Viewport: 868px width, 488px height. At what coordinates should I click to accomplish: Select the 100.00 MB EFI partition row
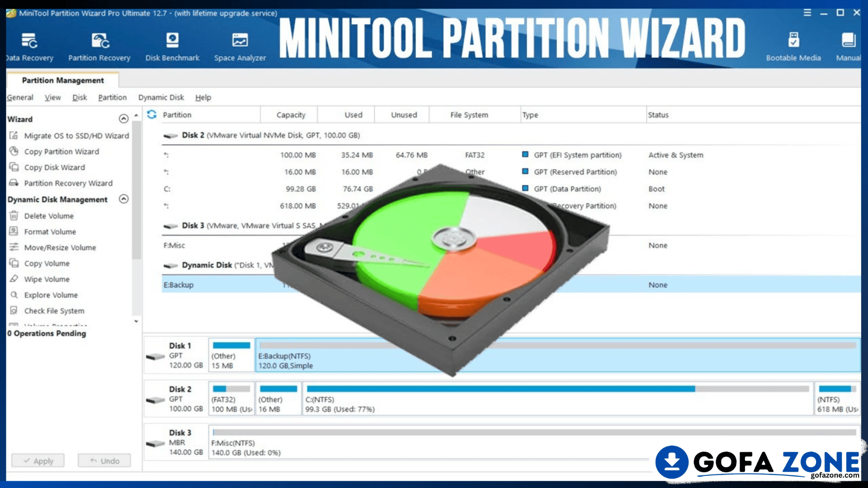511,155
